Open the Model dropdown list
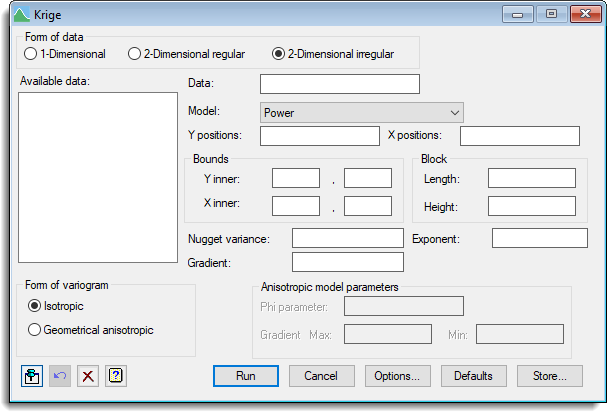 click(x=361, y=113)
